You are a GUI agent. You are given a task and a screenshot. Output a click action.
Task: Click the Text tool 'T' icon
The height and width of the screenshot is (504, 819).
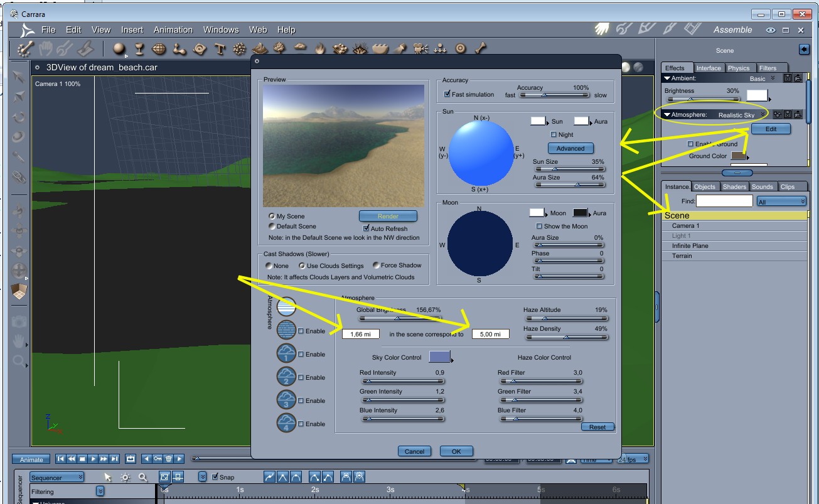coord(220,48)
